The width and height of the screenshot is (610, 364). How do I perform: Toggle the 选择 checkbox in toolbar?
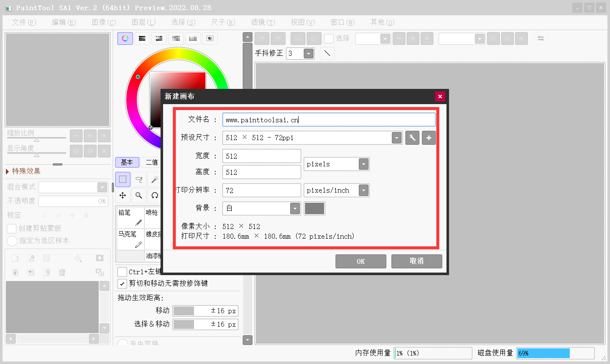click(x=329, y=39)
